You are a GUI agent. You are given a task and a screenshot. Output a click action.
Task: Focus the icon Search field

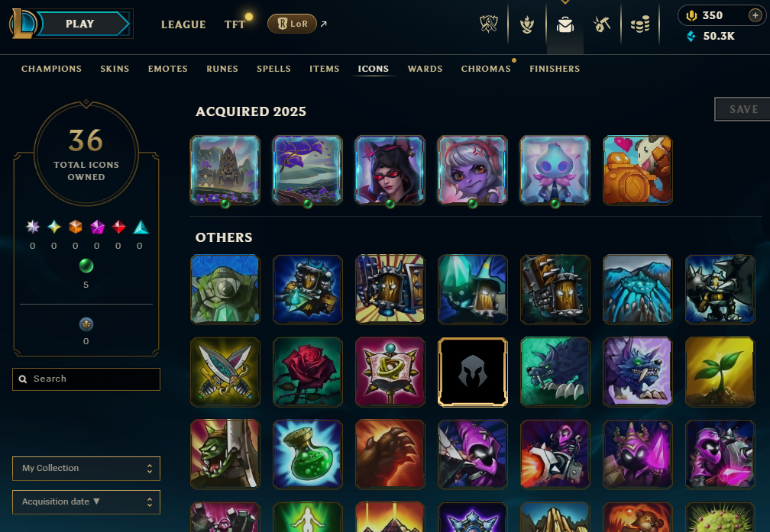click(86, 379)
